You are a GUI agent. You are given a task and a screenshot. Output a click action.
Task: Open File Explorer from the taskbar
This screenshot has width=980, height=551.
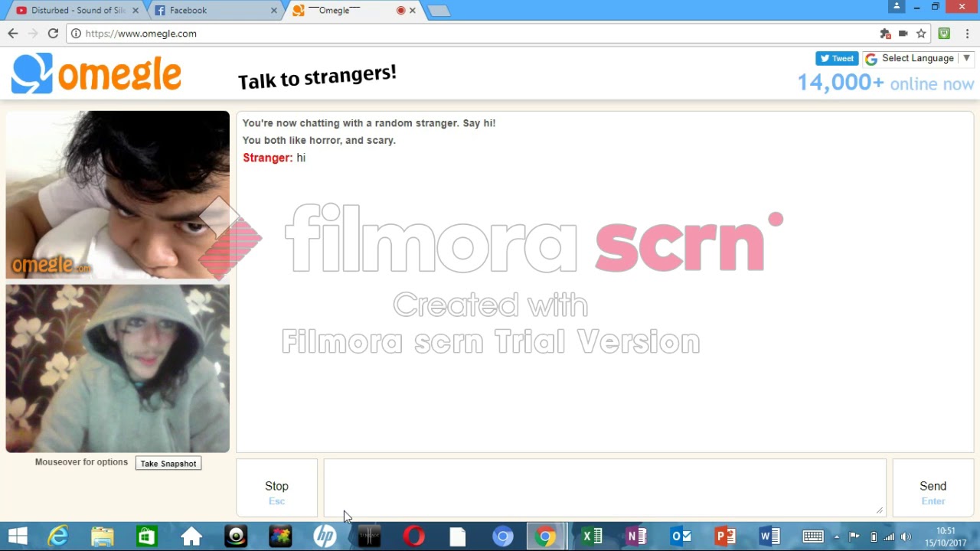[x=103, y=536]
